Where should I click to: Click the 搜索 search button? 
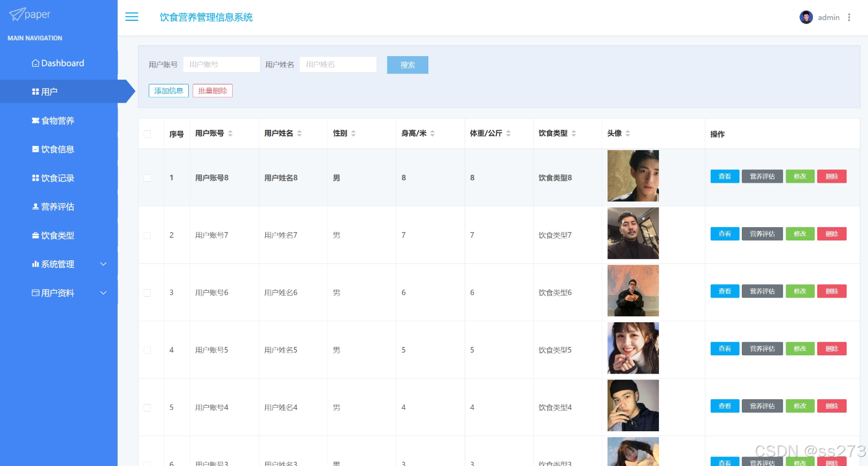click(408, 65)
